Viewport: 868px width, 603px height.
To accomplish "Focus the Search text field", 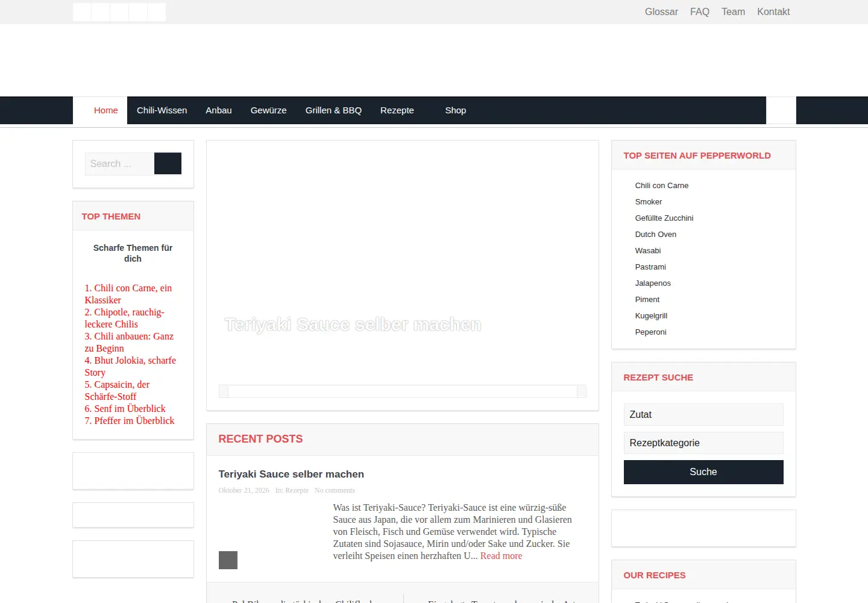I will pyautogui.click(x=119, y=163).
